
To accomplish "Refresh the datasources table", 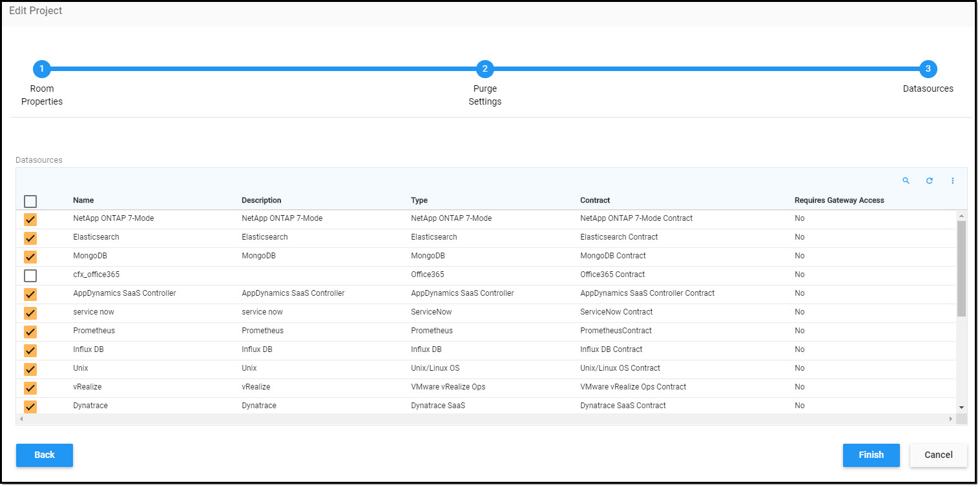I will pyautogui.click(x=929, y=181).
